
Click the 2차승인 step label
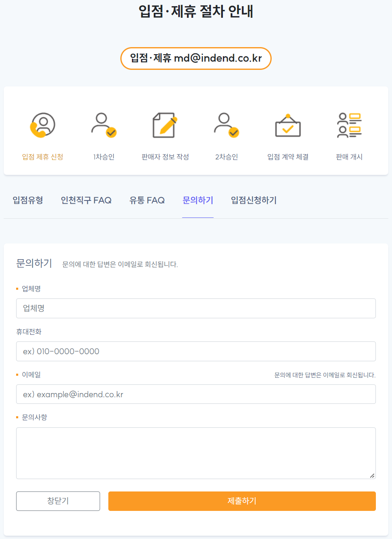(227, 157)
